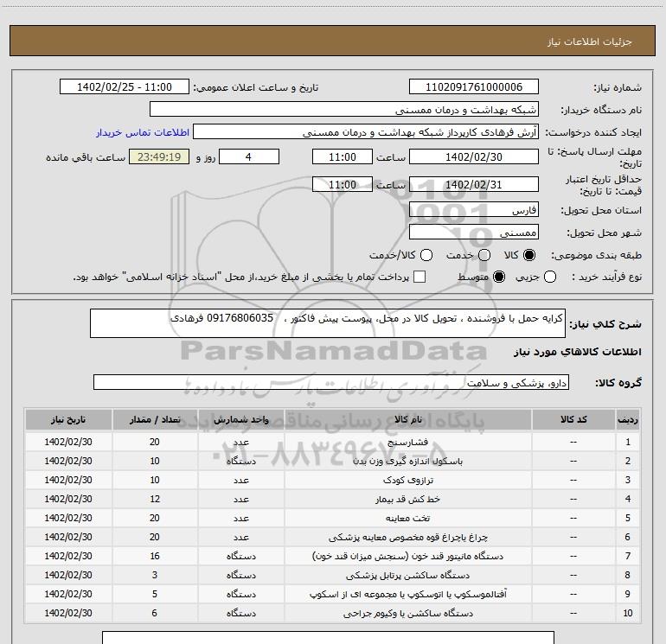Click column header تاریخ نیاز
The width and height of the screenshot is (666, 644).
(x=68, y=419)
